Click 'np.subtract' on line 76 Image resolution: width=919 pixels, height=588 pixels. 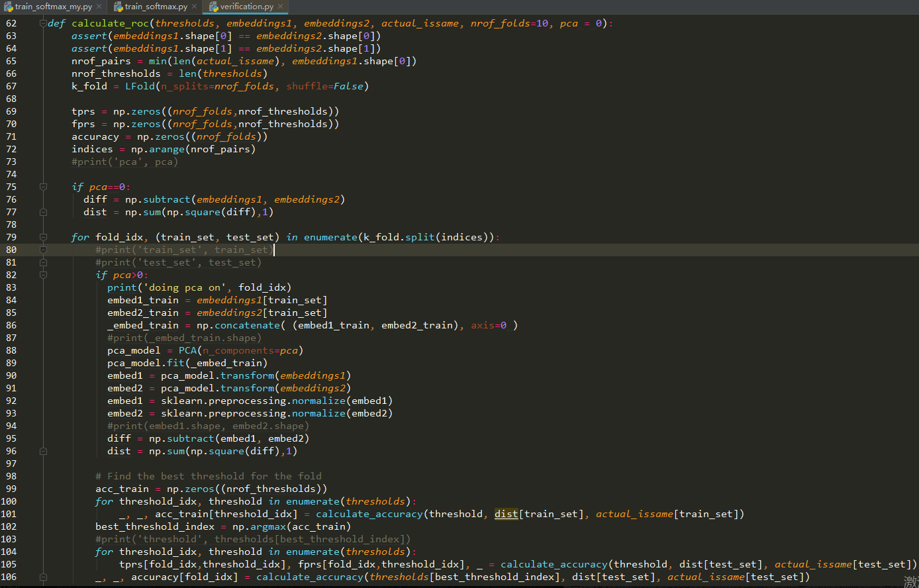(158, 199)
